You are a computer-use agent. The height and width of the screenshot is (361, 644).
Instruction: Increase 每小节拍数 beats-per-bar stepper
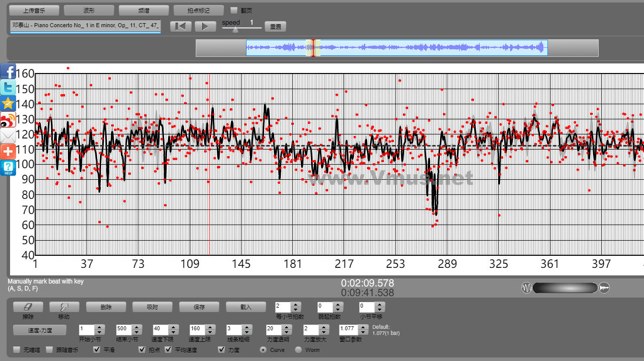(295, 304)
